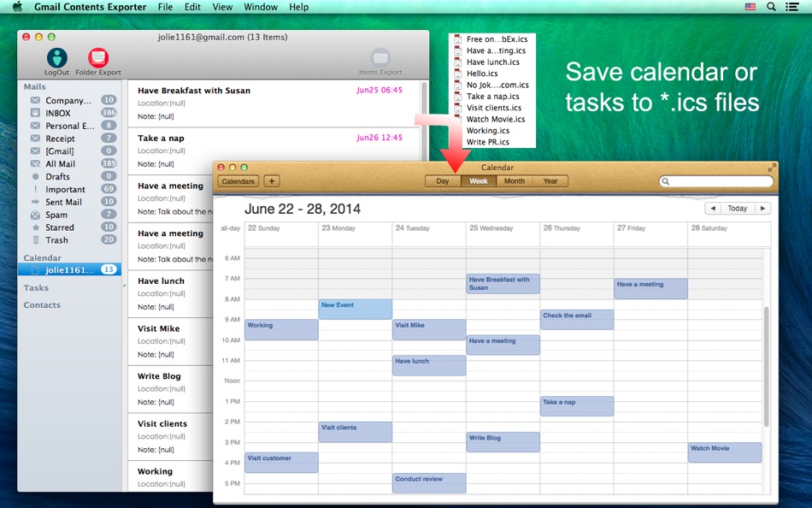Image resolution: width=812 pixels, height=508 pixels.
Task: Select the Company mail folder icon
Action: [x=35, y=100]
